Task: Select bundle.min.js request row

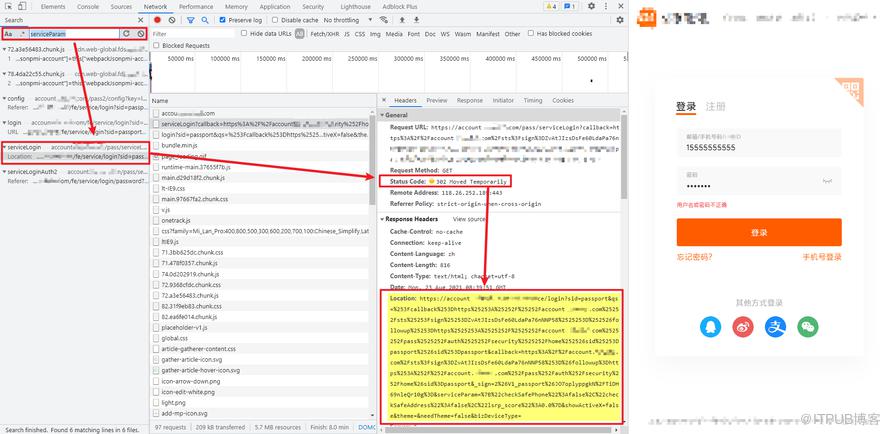Action: [260, 146]
